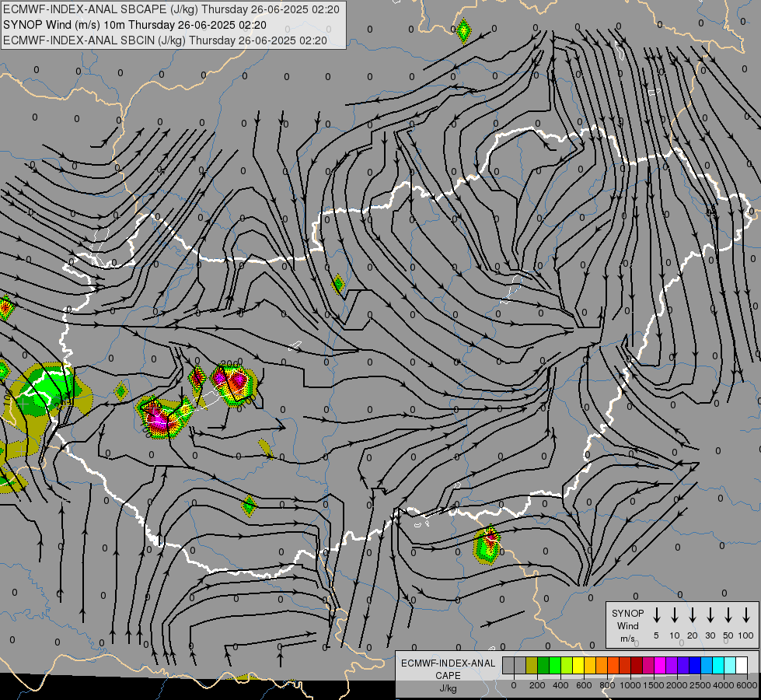The height and width of the screenshot is (700, 761).
Task: Select the dark red swatch before 1500
Action: pyautogui.click(x=637, y=665)
